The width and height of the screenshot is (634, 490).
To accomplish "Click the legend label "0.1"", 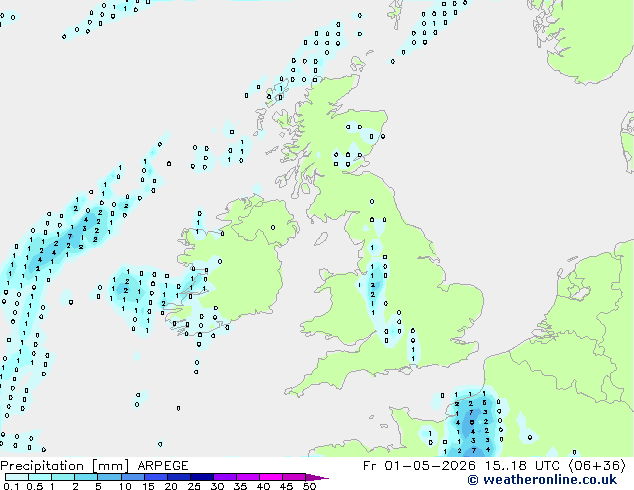I will [x=11, y=486].
